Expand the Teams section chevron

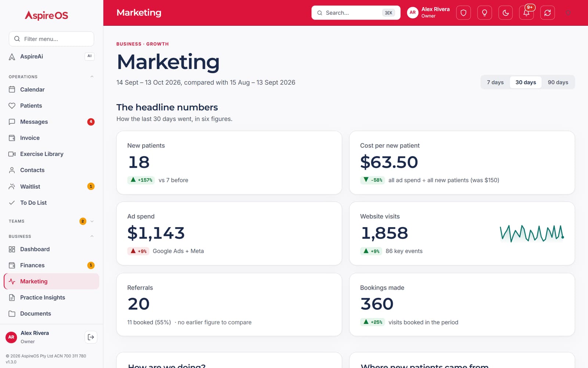click(x=92, y=221)
